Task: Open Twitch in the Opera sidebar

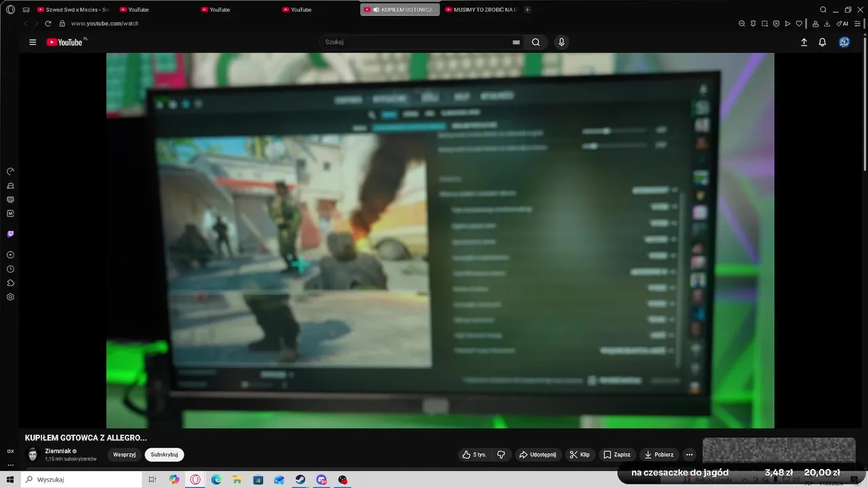Action: pyautogui.click(x=10, y=234)
